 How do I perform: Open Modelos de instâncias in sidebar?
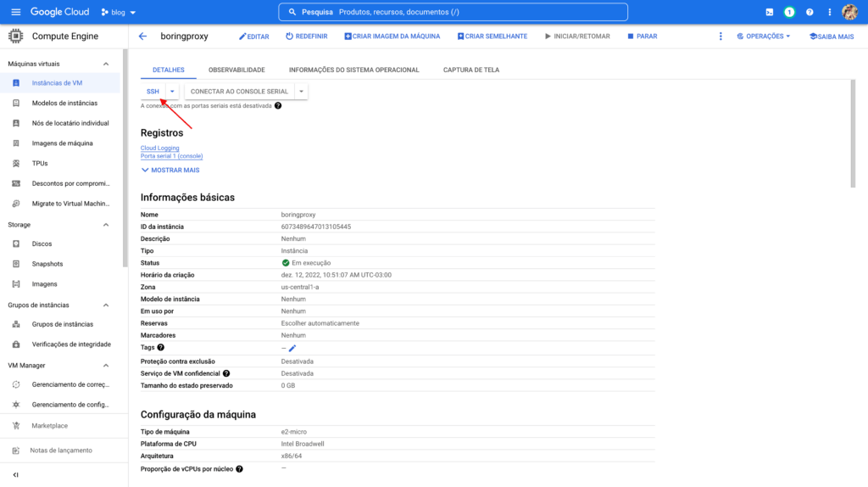[60, 103]
